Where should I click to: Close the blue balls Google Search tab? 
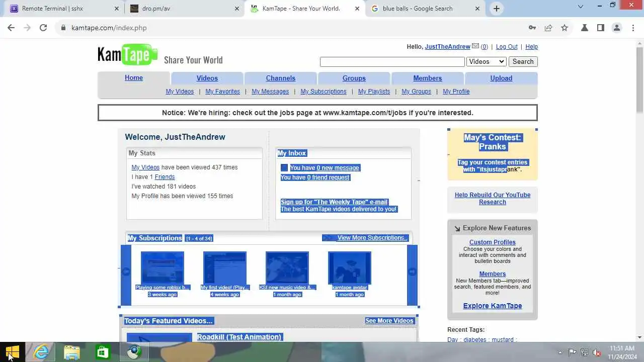click(477, 9)
